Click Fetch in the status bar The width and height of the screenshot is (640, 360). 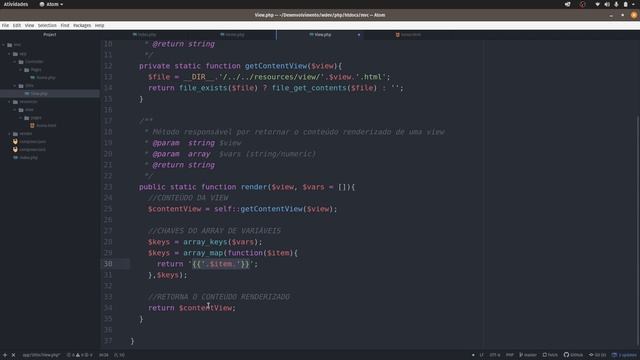pyautogui.click(x=550, y=355)
